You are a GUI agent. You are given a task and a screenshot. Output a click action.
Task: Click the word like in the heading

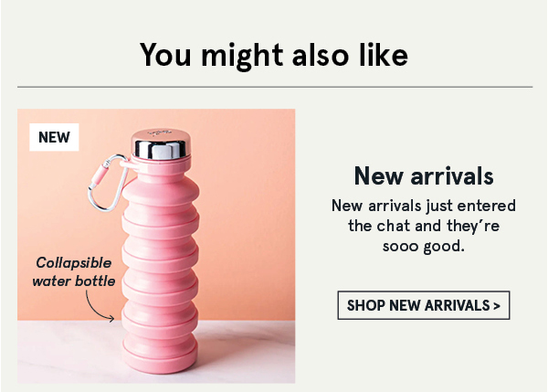pos(384,55)
